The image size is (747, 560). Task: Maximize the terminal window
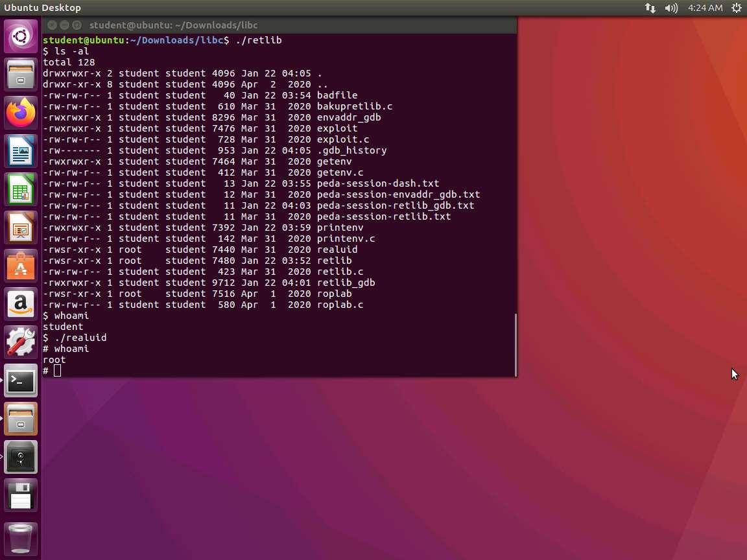coord(77,25)
